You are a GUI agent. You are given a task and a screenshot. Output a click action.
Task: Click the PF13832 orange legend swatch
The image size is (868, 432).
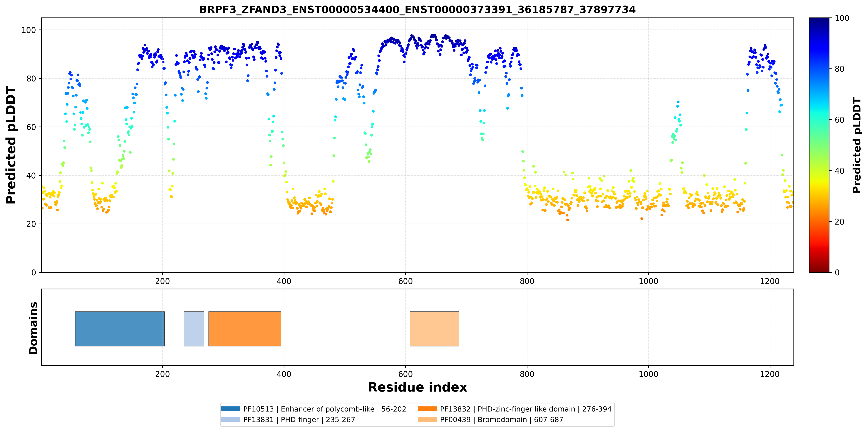[x=428, y=409]
